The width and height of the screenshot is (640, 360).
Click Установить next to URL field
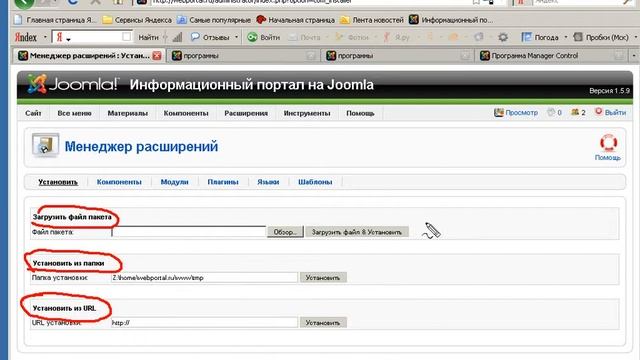pos(323,322)
